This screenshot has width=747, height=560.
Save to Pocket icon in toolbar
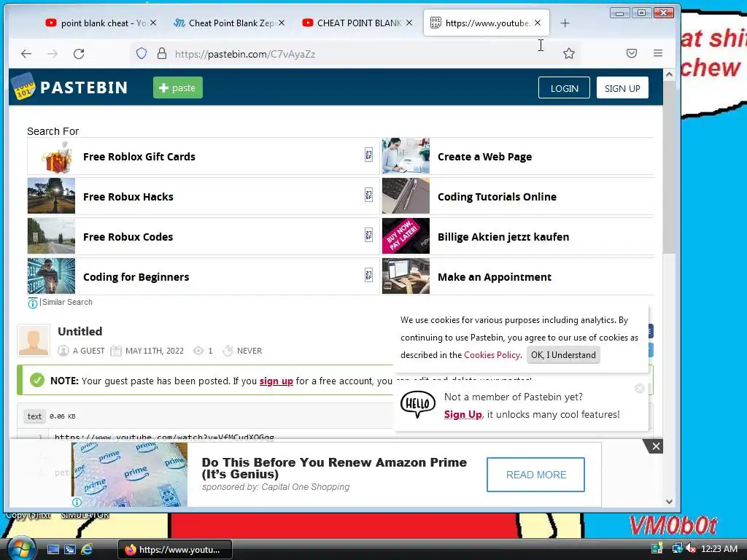pos(632,53)
